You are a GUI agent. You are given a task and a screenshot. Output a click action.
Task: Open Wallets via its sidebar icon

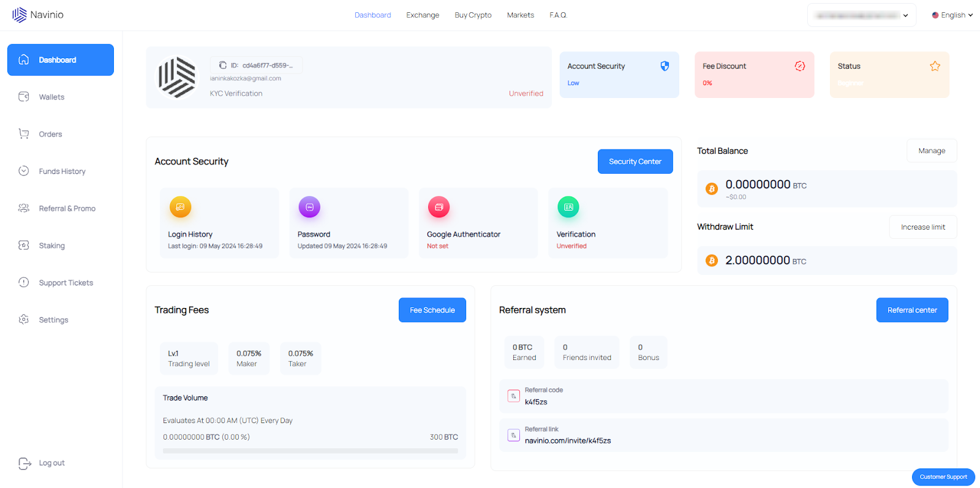point(24,97)
